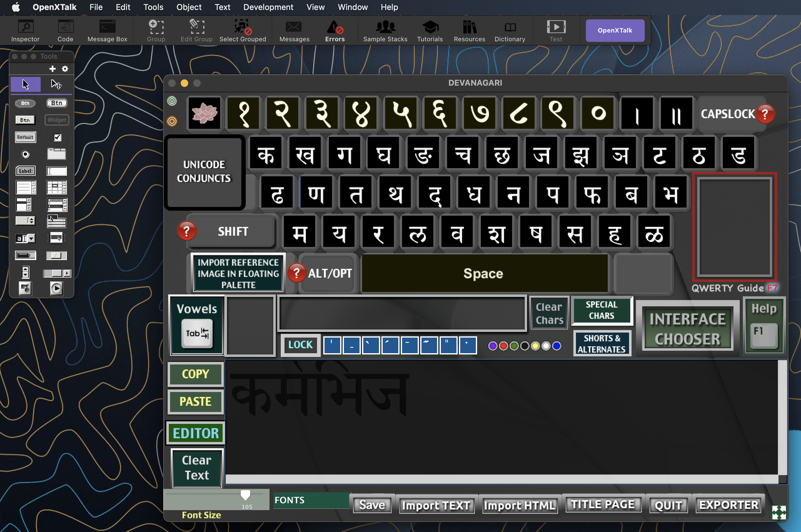Choose the Widget control in Tools palette
Viewport: 801px width, 532px height.
point(57,120)
